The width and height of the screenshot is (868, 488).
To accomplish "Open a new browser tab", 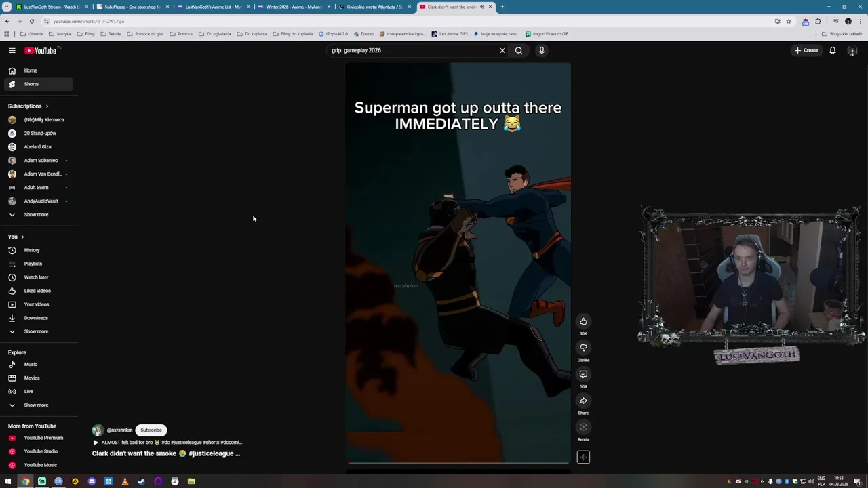I will point(502,7).
